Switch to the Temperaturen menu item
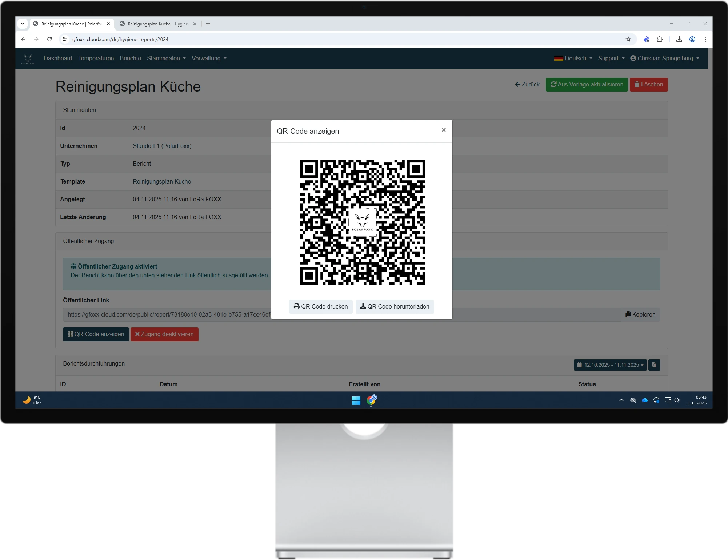The image size is (728, 560). (x=96, y=58)
